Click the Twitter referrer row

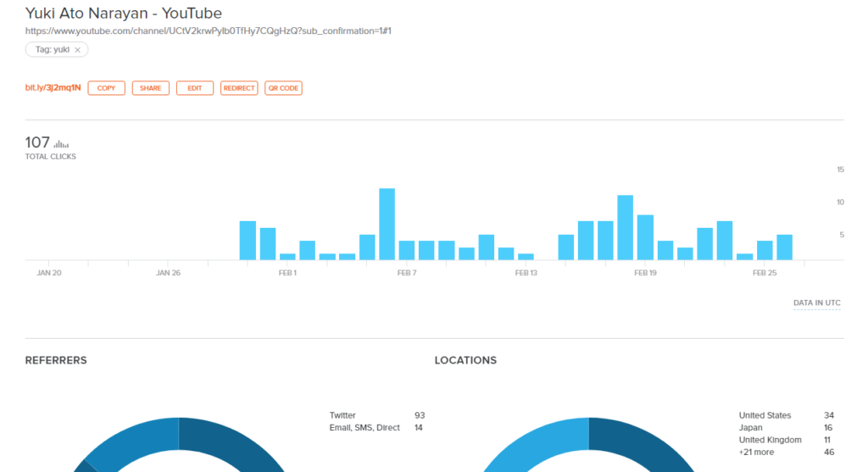pyautogui.click(x=377, y=415)
